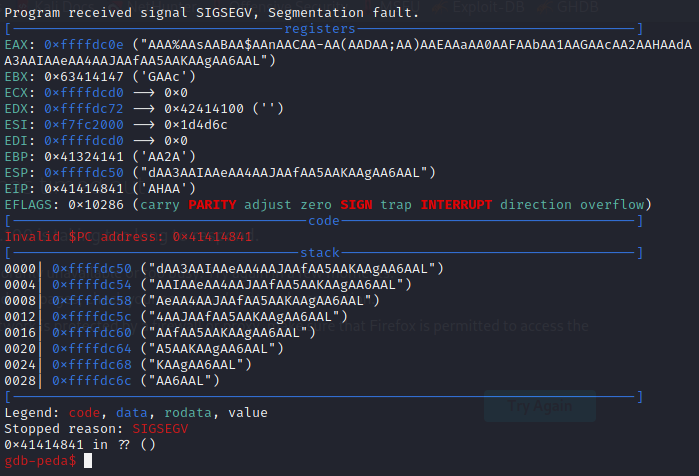Click the red PARITY flag text

[x=212, y=205]
